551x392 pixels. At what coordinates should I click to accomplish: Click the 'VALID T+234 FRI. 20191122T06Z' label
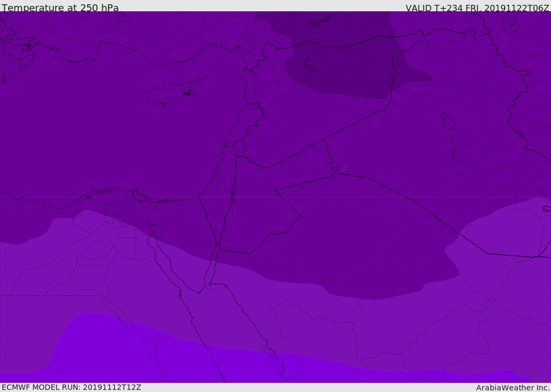tap(477, 8)
